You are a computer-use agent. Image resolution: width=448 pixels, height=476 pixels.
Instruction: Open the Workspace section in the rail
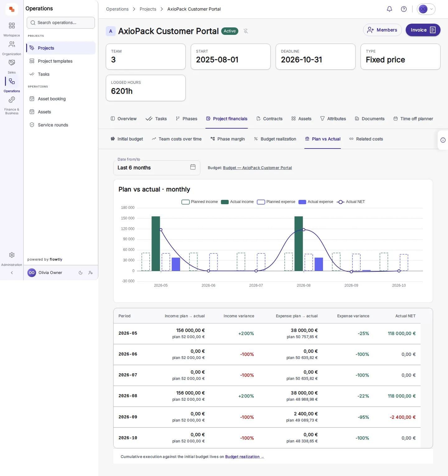[12, 29]
